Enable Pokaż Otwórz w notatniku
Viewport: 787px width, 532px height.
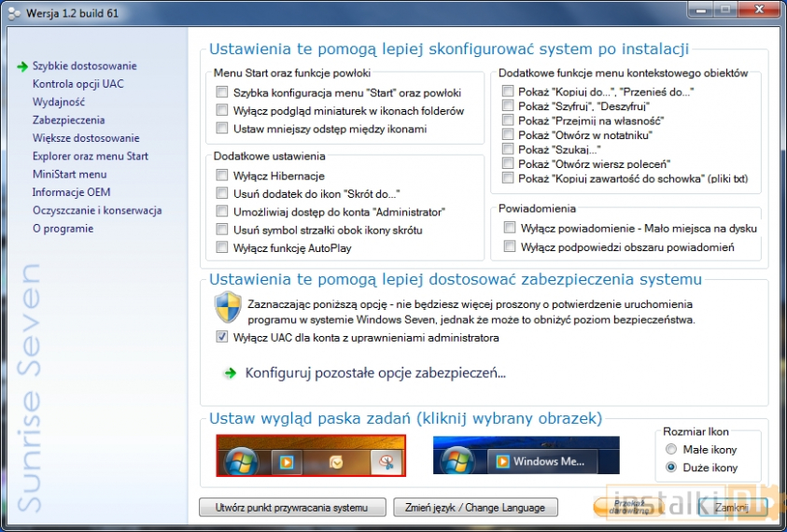pos(508,134)
